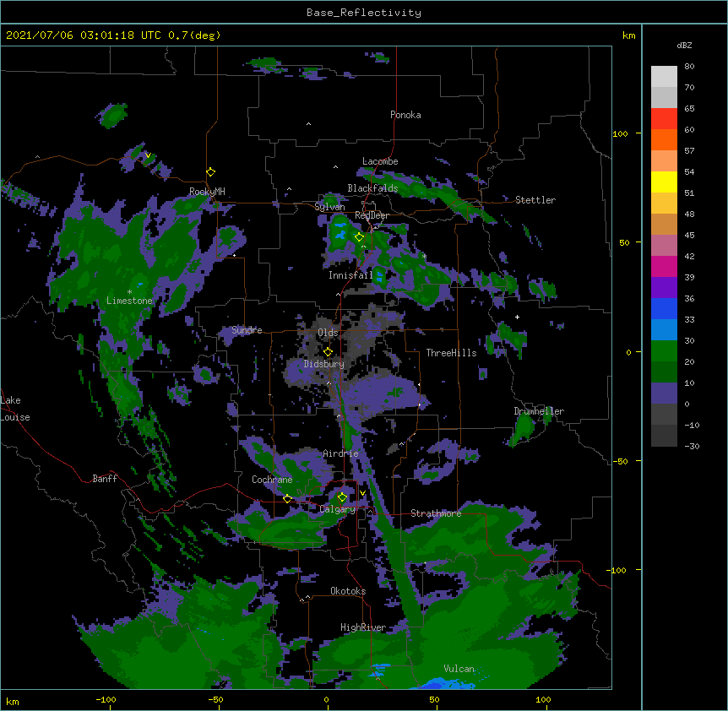Pick the light blue 33-30 dBZ legend band
This screenshot has width=728, height=711.
point(664,330)
